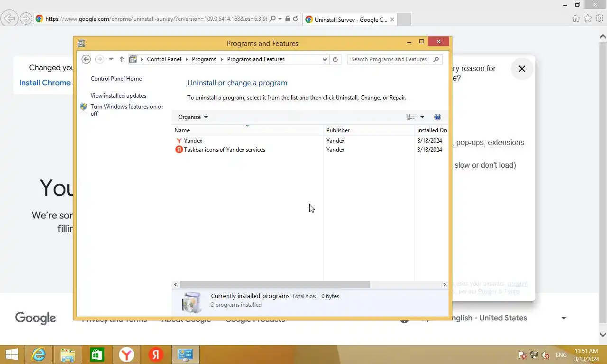
Task: Click the Control Panel taskbar button
Action: point(185,355)
